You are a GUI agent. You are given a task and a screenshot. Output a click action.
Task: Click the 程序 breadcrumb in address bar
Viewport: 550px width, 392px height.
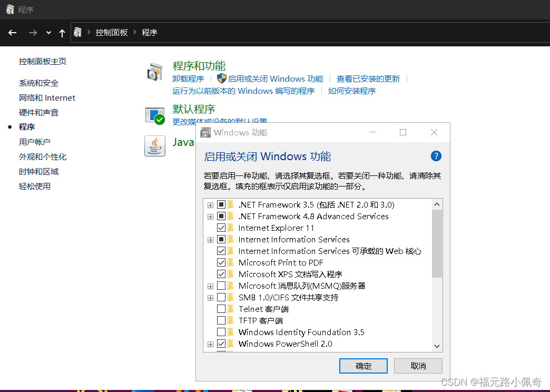[x=150, y=33]
